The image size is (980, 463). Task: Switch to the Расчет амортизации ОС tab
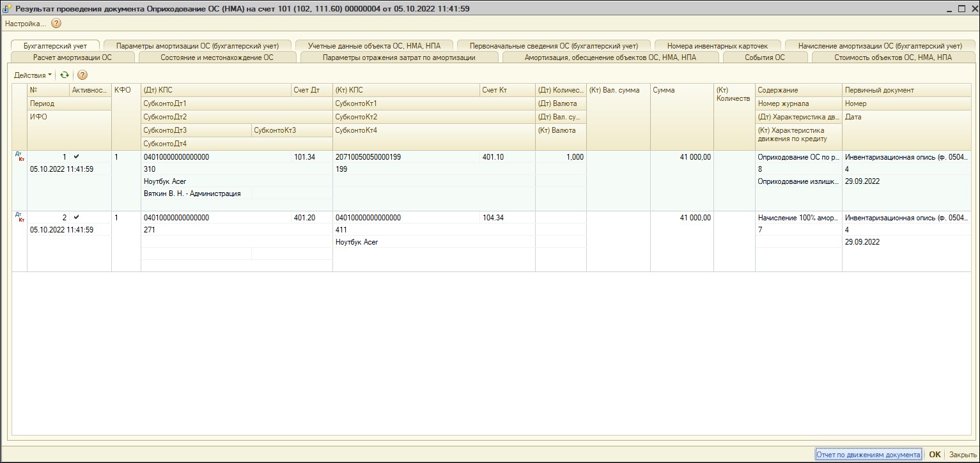pos(72,57)
